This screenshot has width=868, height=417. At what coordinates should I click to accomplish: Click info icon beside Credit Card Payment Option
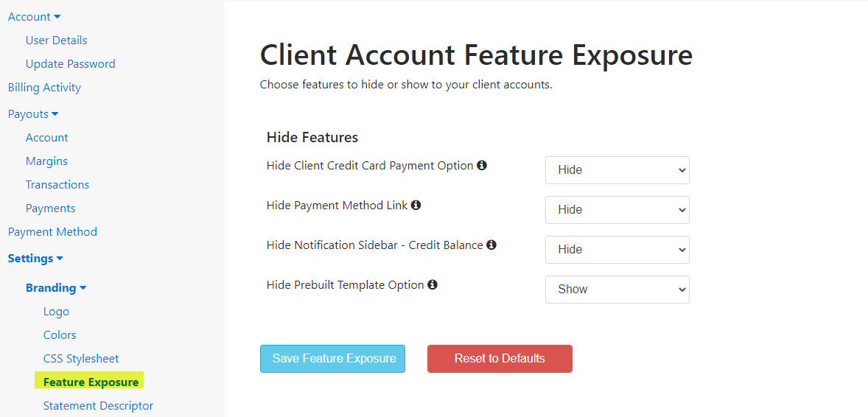(x=482, y=165)
